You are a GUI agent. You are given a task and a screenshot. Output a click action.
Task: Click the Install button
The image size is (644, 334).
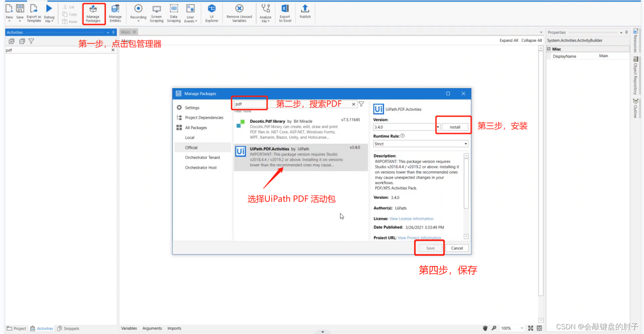point(455,127)
